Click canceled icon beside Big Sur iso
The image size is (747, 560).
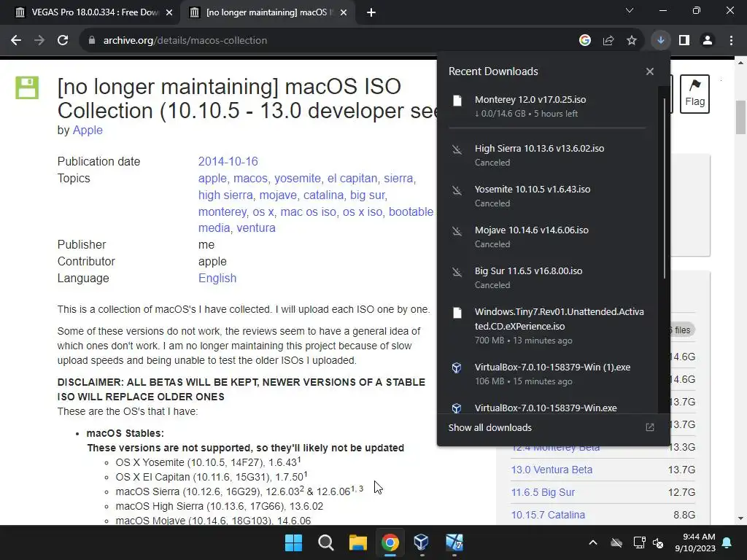pyautogui.click(x=457, y=273)
